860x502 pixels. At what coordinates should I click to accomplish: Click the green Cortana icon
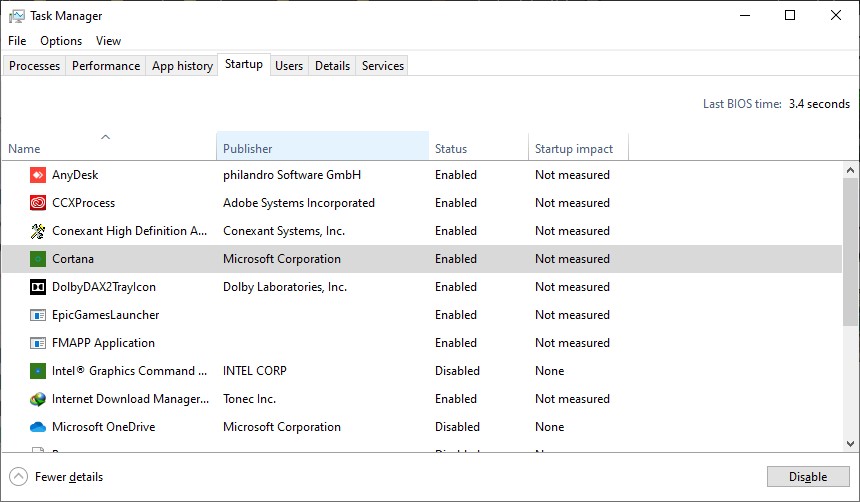tap(38, 259)
